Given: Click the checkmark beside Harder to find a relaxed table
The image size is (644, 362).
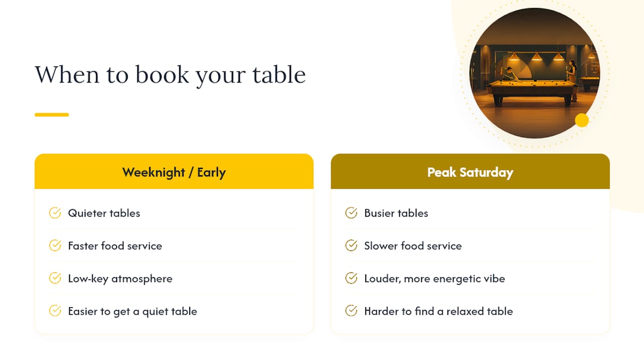Looking at the screenshot, I should click(351, 311).
